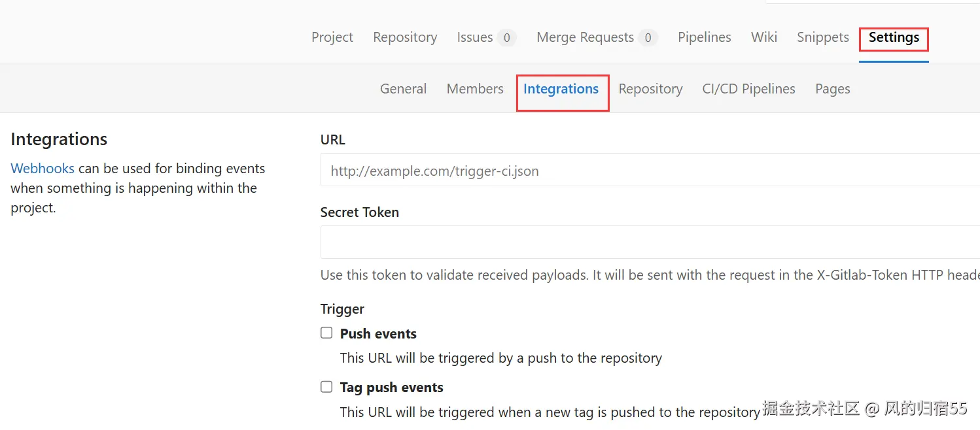This screenshot has width=980, height=430.
Task: Enable the Push events checkbox
Action: point(326,333)
